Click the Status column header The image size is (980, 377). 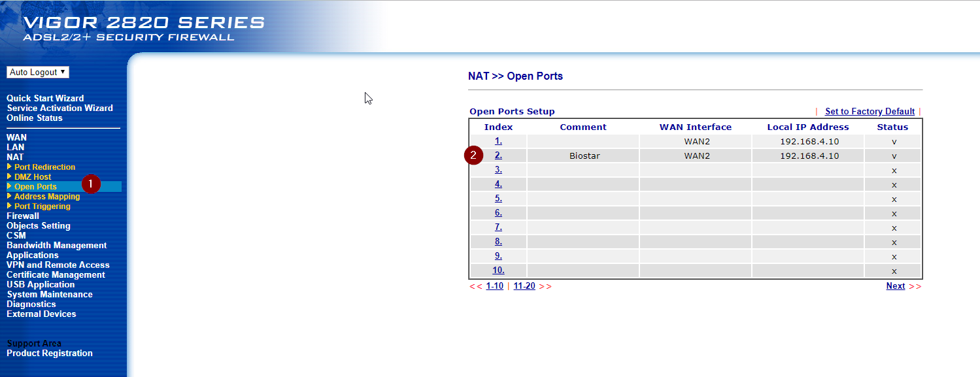pos(892,127)
